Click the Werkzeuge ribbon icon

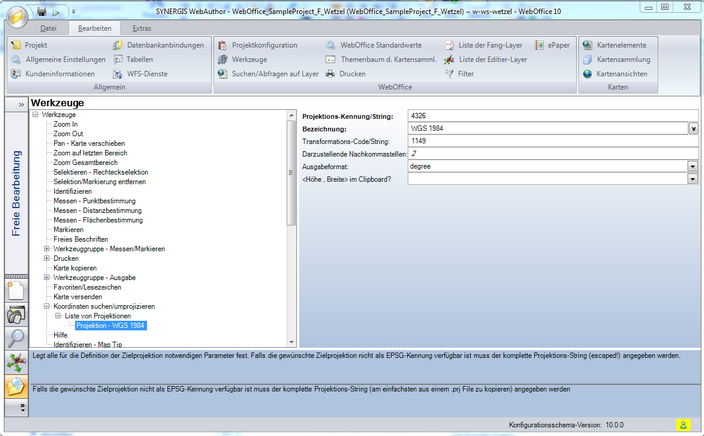(x=222, y=60)
